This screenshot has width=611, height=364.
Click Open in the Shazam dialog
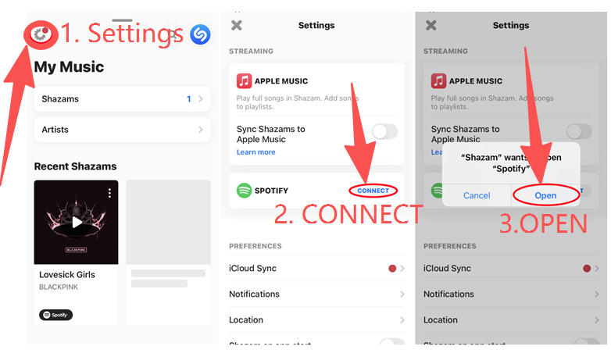[545, 195]
